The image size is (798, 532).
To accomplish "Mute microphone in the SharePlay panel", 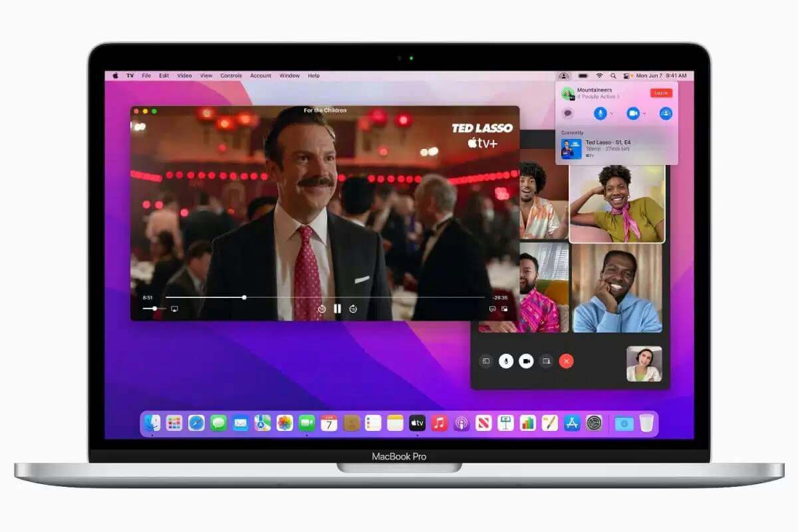I will click(600, 114).
